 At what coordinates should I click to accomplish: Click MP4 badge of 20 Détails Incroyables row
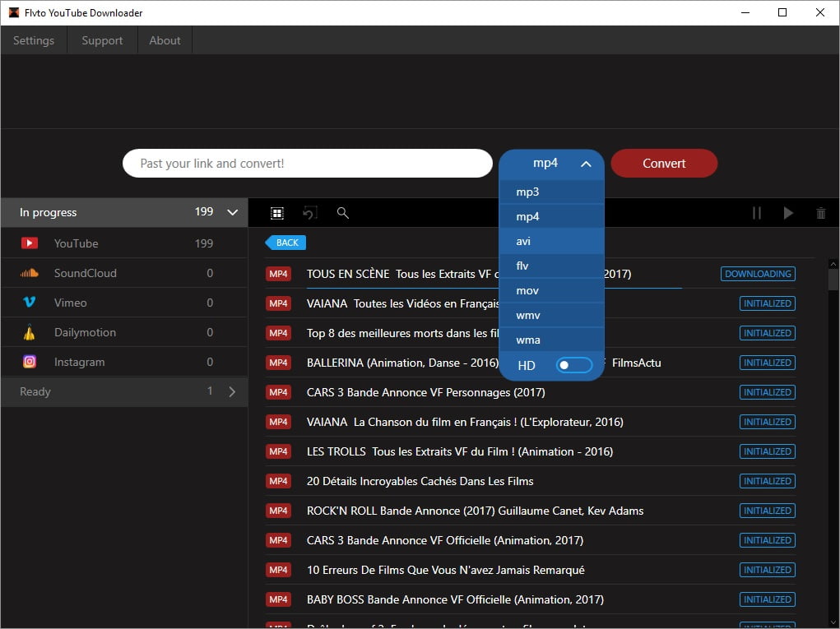(279, 481)
